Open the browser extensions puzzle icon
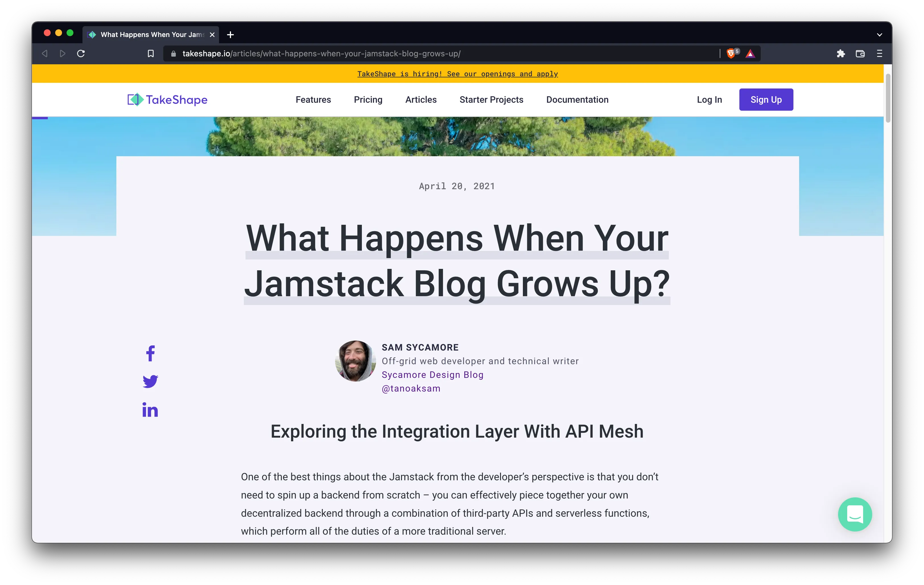Viewport: 924px width, 585px height. (x=841, y=54)
